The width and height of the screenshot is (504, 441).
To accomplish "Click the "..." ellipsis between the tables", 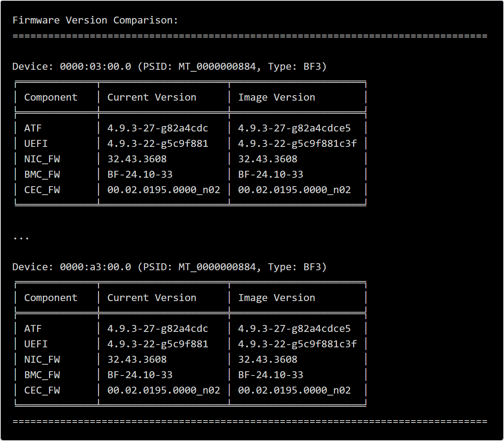I will coord(21,237).
